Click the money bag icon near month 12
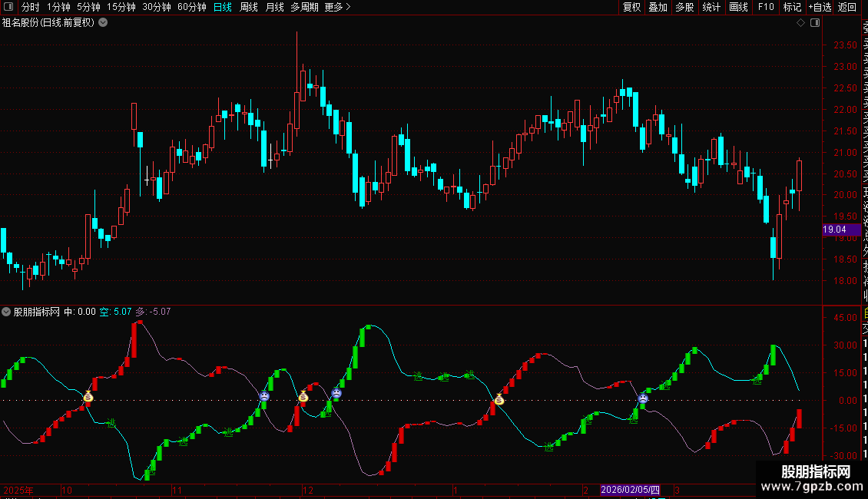868x499 pixels. [x=303, y=396]
